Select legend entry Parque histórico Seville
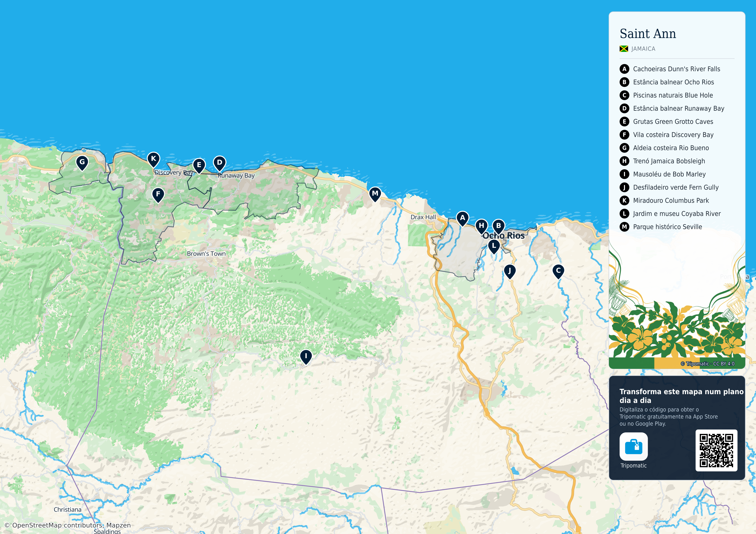756x534 pixels. coord(661,227)
